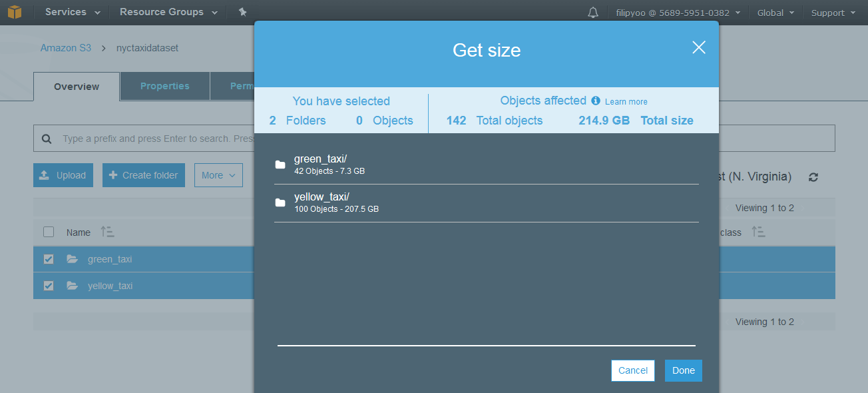Image resolution: width=868 pixels, height=393 pixels.
Task: Click the green_taxi open folder icon in list
Action: [x=73, y=259]
